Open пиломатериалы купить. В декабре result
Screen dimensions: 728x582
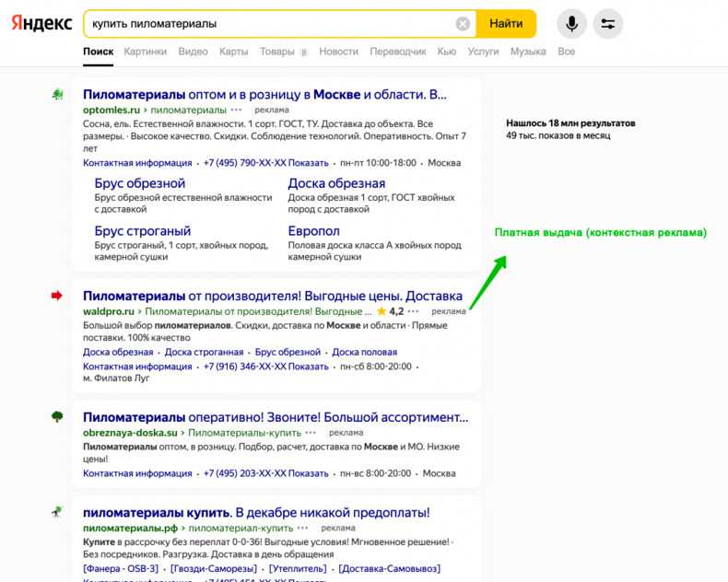click(x=256, y=513)
